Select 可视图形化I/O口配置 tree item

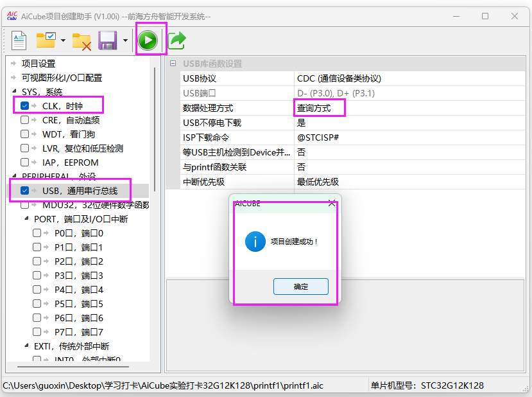click(x=62, y=78)
